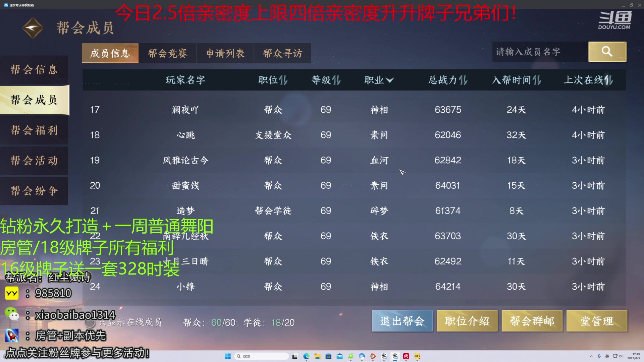Sort members by 总战力 sort arrows
This screenshot has width=644, height=362.
click(x=463, y=80)
